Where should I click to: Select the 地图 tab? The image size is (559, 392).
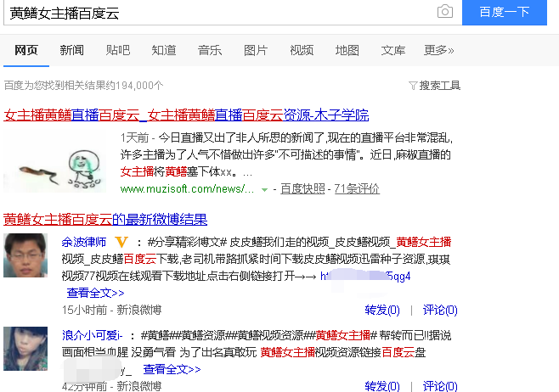pos(347,50)
